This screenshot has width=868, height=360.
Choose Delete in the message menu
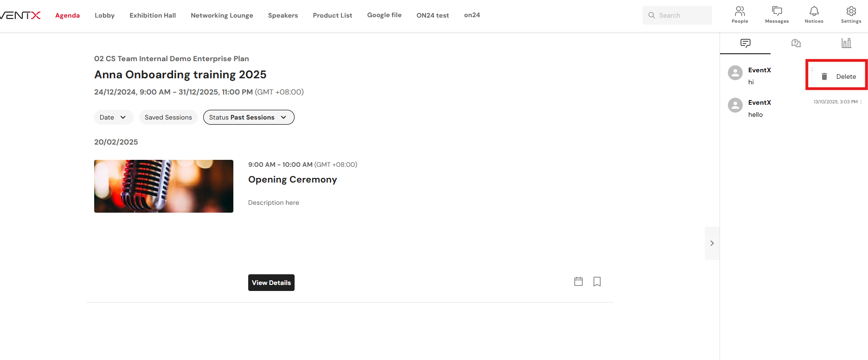840,76
